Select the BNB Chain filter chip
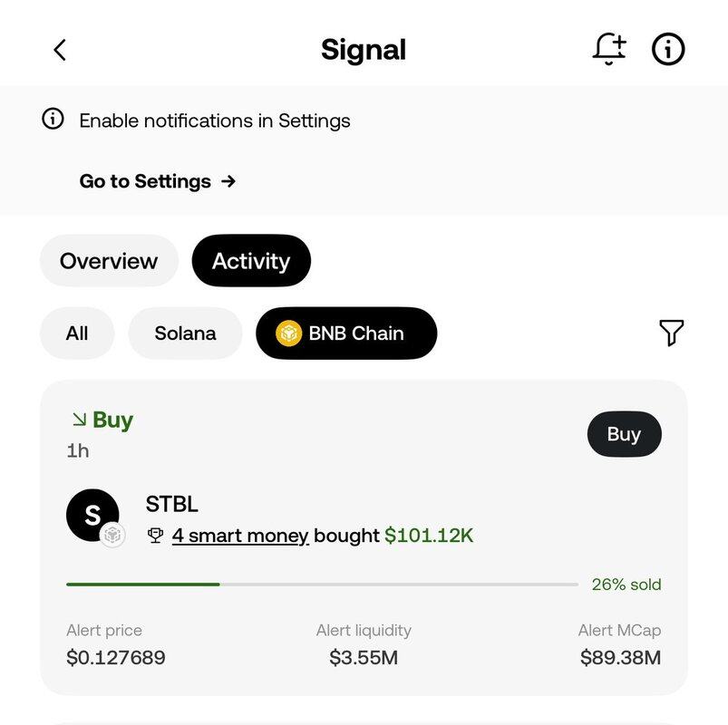 pos(346,333)
